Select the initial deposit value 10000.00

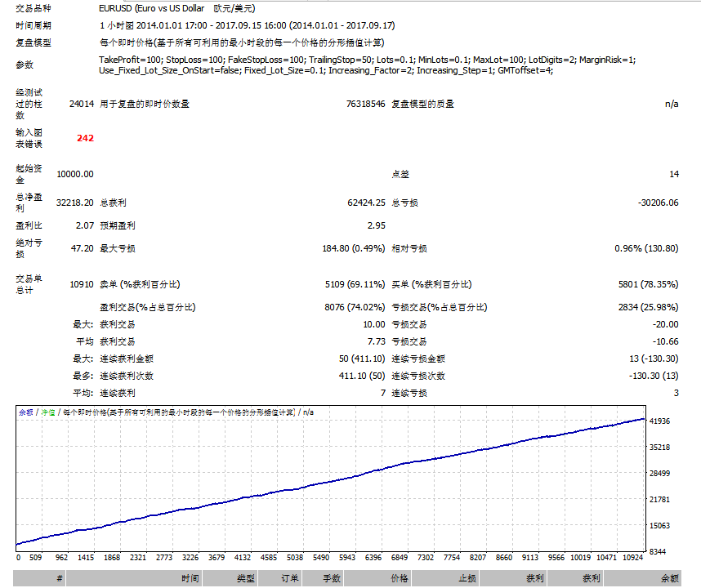pos(75,174)
